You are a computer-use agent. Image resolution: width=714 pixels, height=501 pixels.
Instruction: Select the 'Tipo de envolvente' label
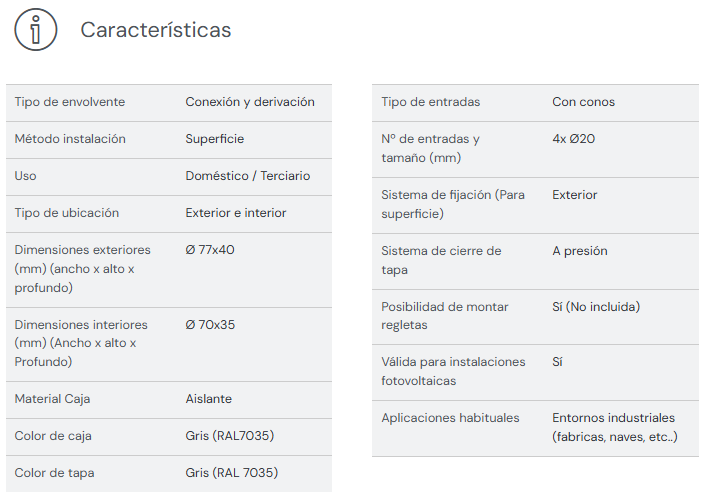[x=70, y=102]
